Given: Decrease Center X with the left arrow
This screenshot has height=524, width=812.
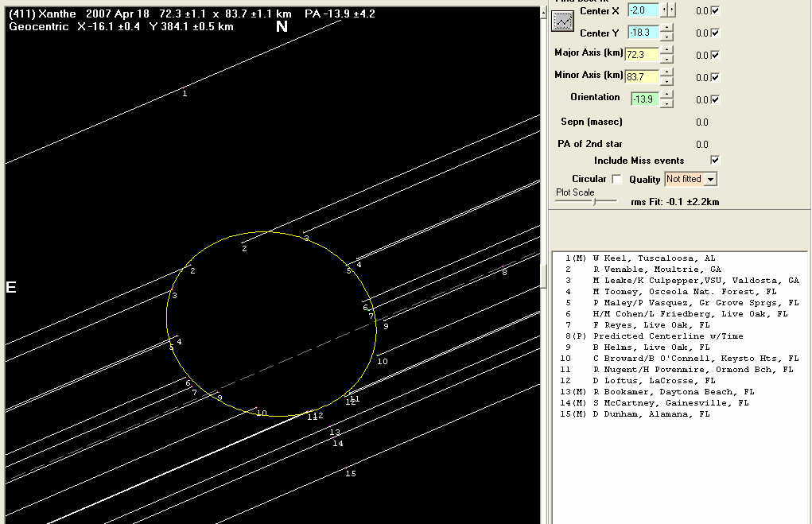Looking at the screenshot, I should pyautogui.click(x=664, y=10).
